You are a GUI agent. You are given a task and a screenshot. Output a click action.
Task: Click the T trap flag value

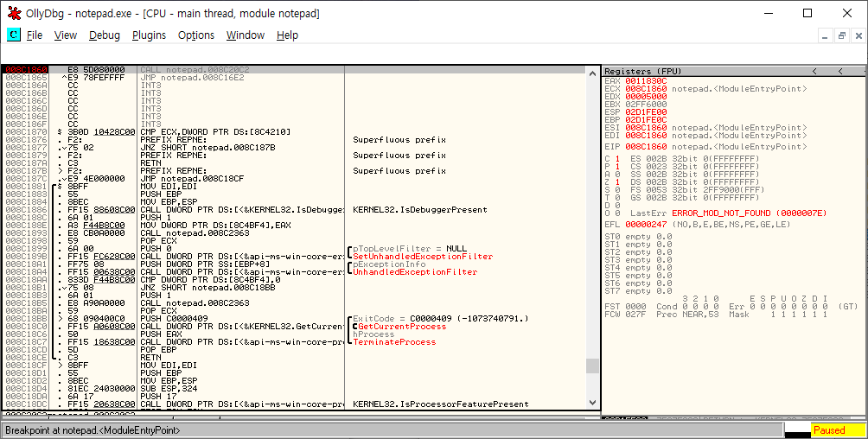click(x=617, y=198)
